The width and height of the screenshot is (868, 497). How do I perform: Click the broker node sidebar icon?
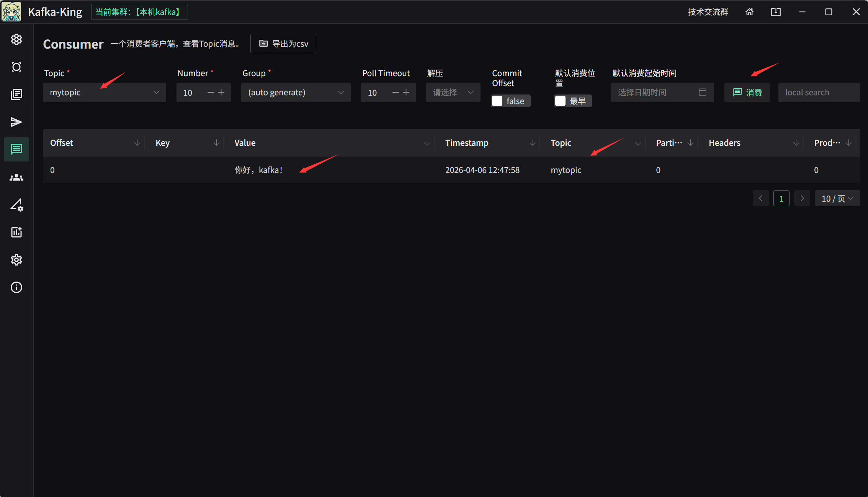pos(16,67)
